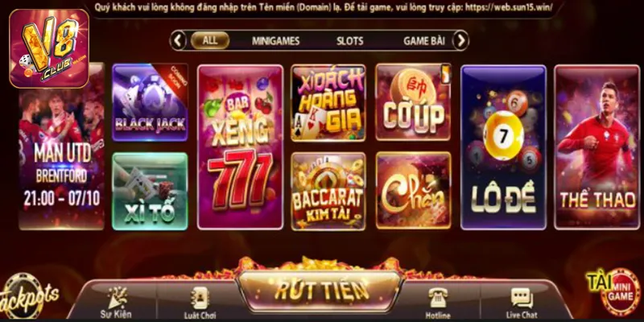
Task: Open the Cờ Úp chess game
Action: point(414,102)
